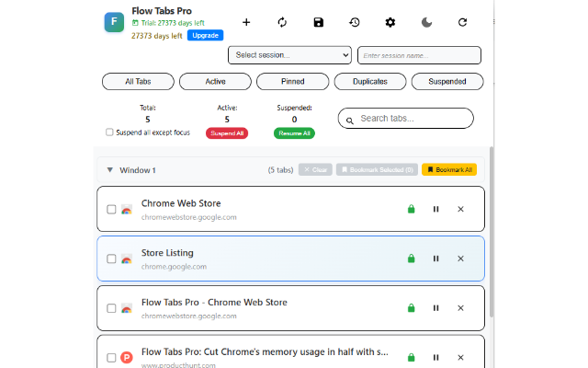This screenshot has height=368, width=588.
Task: Pause the Flow Tabs Pro - Chrome Web Store tab
Action: 435,308
